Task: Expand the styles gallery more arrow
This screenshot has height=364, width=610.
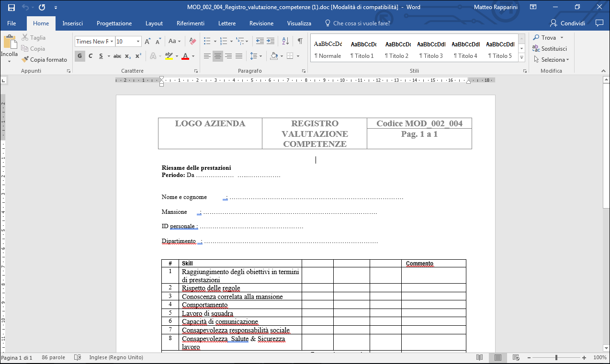Action: (522, 58)
